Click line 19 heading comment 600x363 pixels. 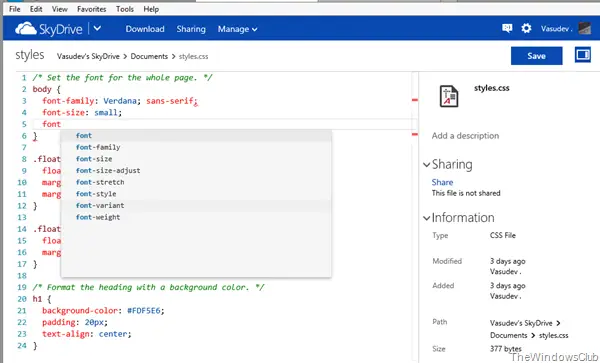click(x=148, y=287)
